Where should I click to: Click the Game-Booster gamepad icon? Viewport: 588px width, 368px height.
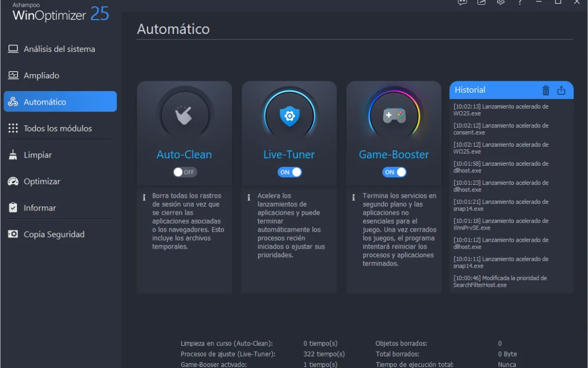[394, 115]
